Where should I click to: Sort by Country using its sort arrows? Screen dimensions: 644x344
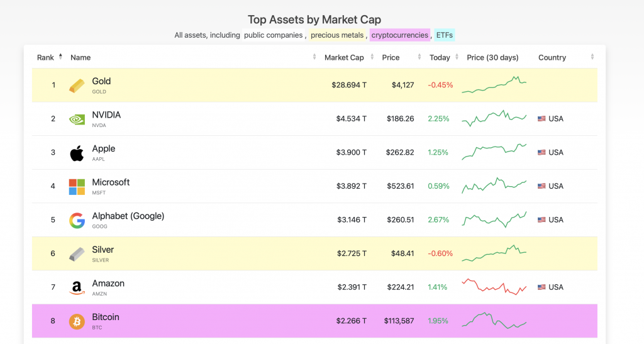[592, 57]
